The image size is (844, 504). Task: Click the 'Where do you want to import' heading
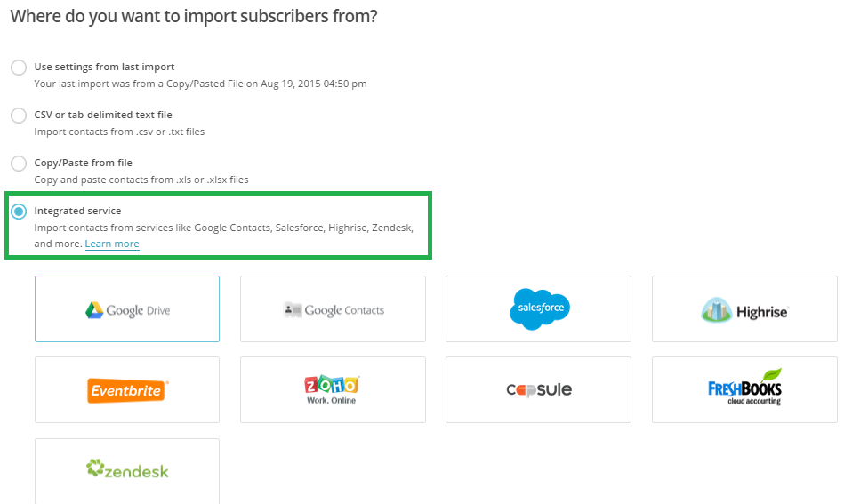(x=194, y=17)
